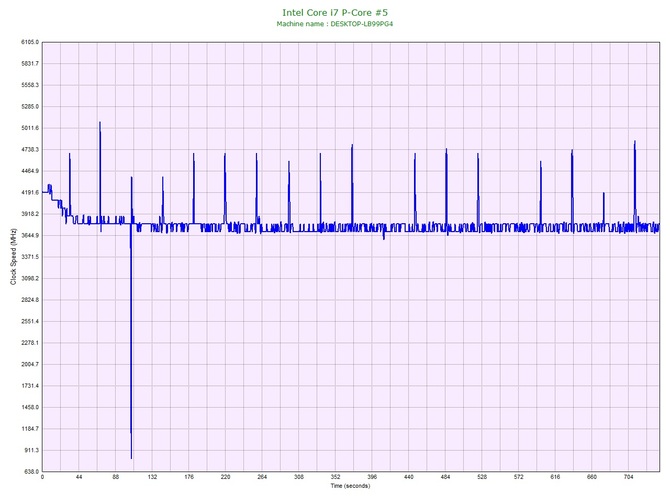670x503 pixels.
Task: Select the 5831.7 y-axis value
Action: coord(30,64)
